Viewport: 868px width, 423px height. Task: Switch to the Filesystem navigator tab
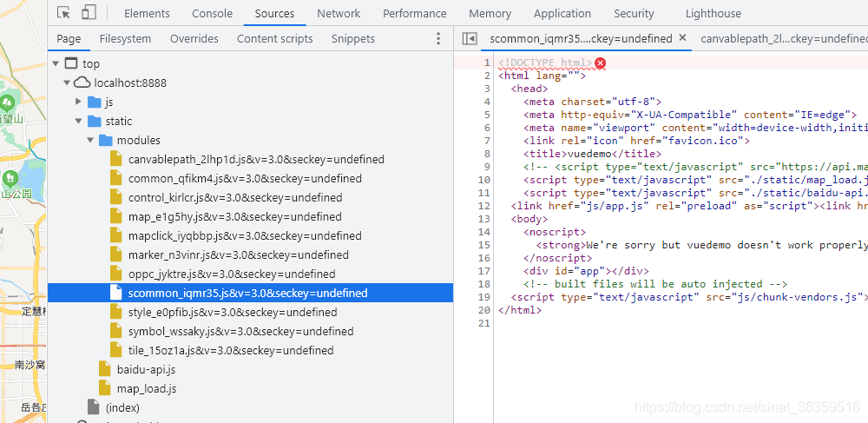(125, 39)
